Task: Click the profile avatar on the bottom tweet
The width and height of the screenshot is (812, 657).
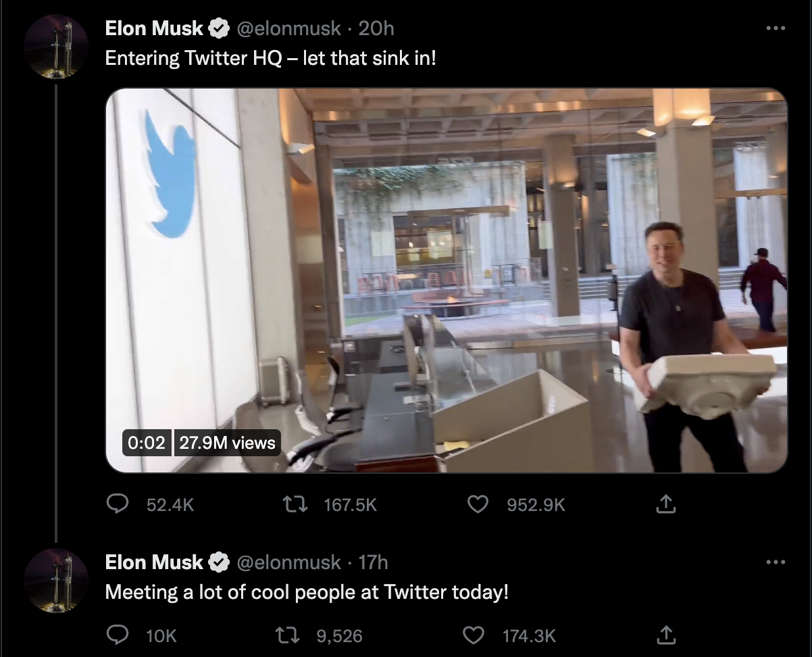Action: [57, 581]
